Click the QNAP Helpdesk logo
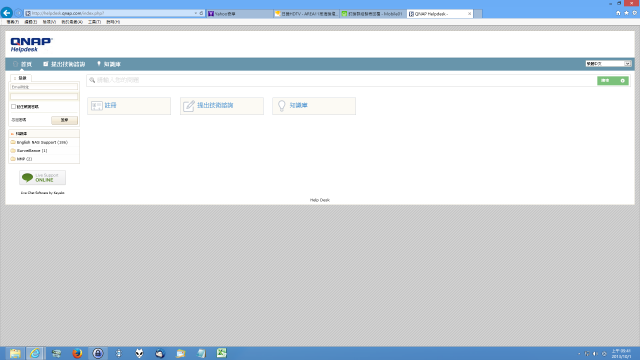 pyautogui.click(x=31, y=44)
